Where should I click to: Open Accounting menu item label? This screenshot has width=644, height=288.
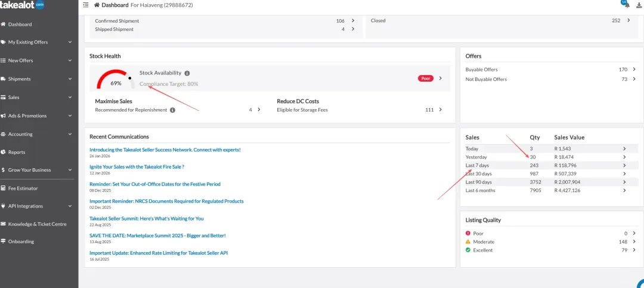click(x=20, y=134)
